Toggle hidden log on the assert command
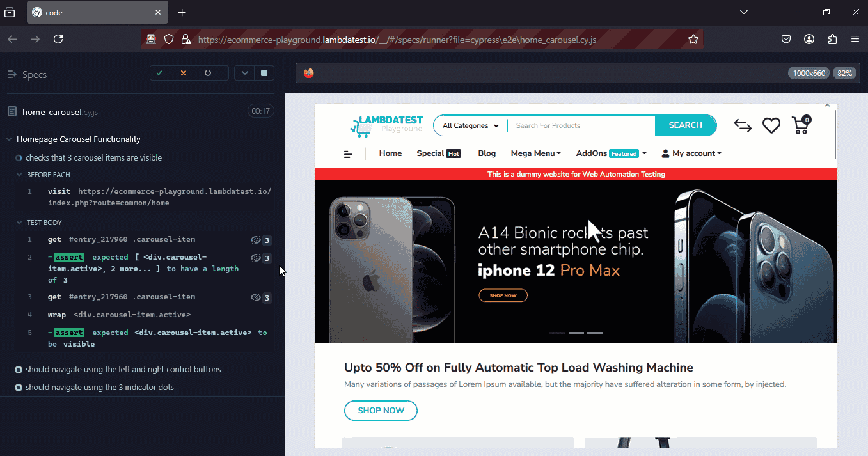868x456 pixels. coord(255,257)
